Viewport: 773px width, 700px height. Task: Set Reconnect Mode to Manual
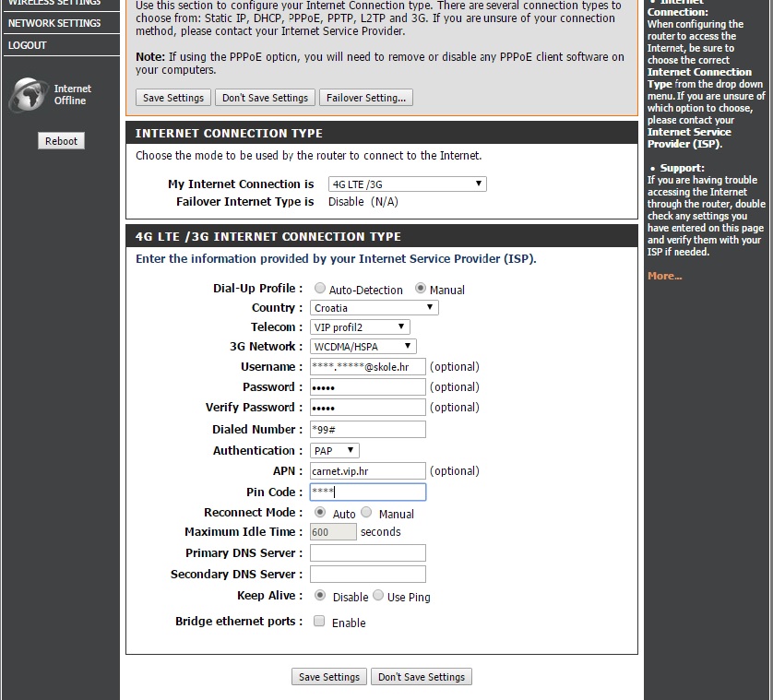[x=366, y=513]
